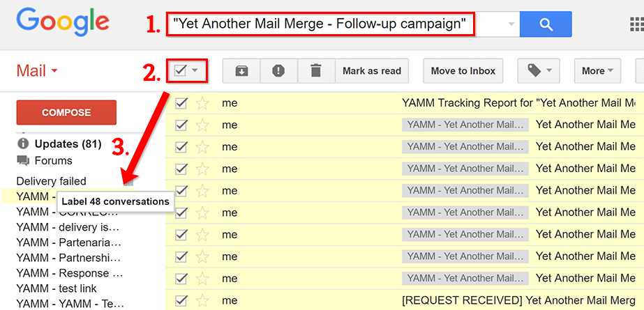The width and height of the screenshot is (644, 310).
Task: Expand the search options dropdown arrow
Action: (x=511, y=24)
